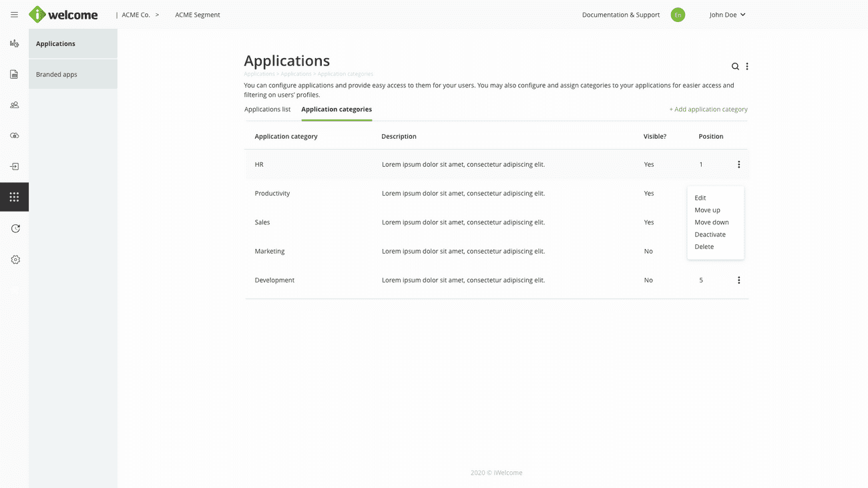Open the users group icon in the sidebar
This screenshot has height=488, width=868.
[14, 105]
